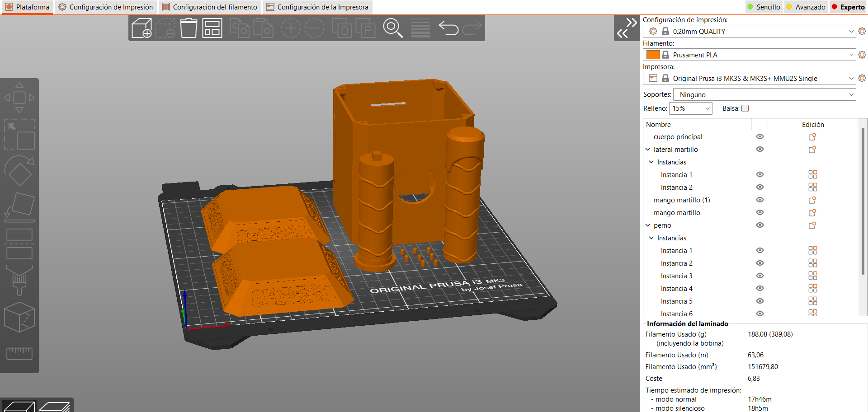Collapse the right sidebar with arrows icon
This screenshot has height=412, width=868.
(x=627, y=28)
